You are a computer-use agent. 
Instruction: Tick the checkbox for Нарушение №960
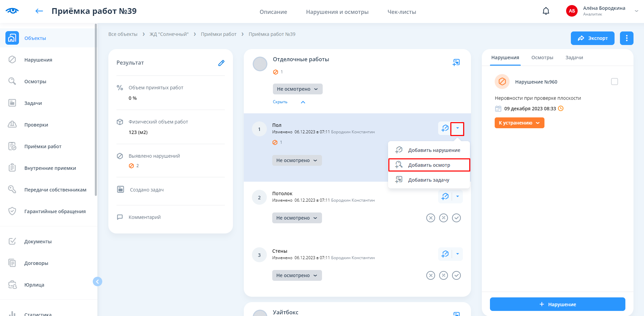[614, 82]
